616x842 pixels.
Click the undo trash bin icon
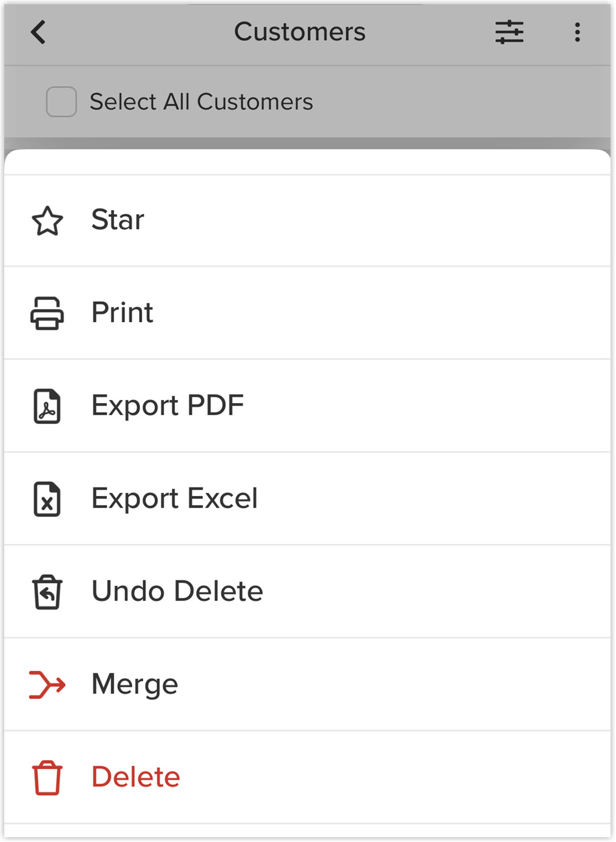47,592
